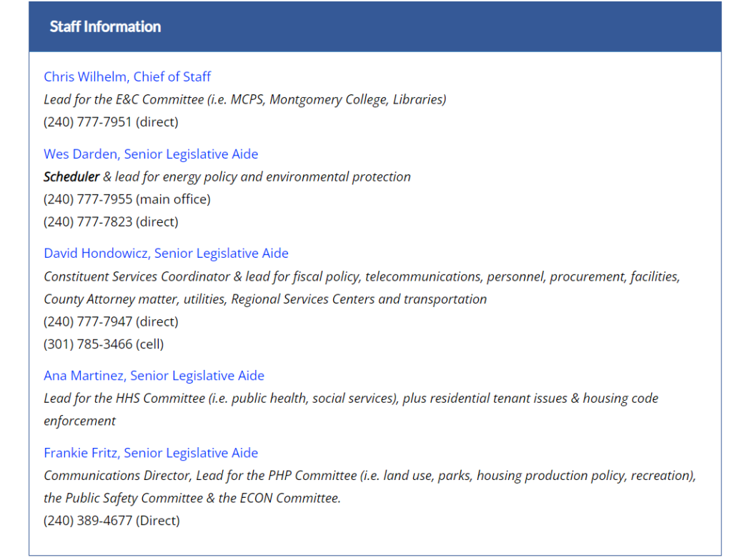This screenshot has width=732, height=560.
Task: Click Wes Darden's direct number (240) 777-7823
Action: coord(88,221)
